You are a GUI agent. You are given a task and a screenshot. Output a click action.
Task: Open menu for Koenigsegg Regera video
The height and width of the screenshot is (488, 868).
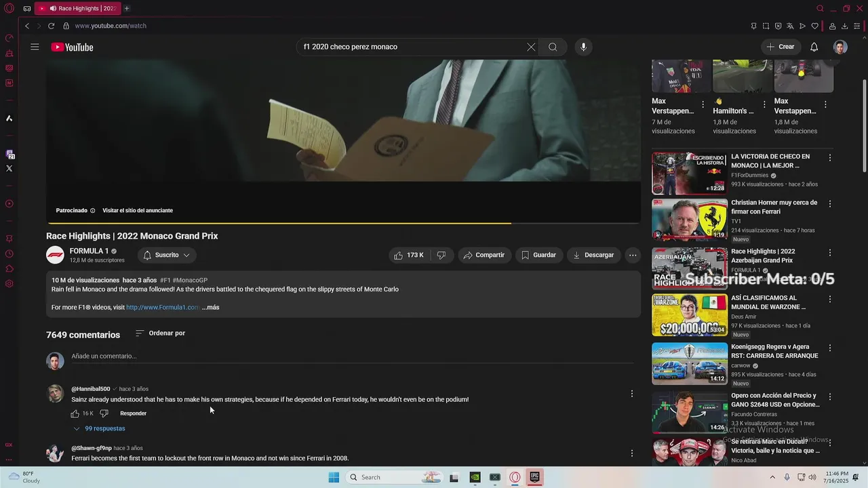(x=829, y=348)
